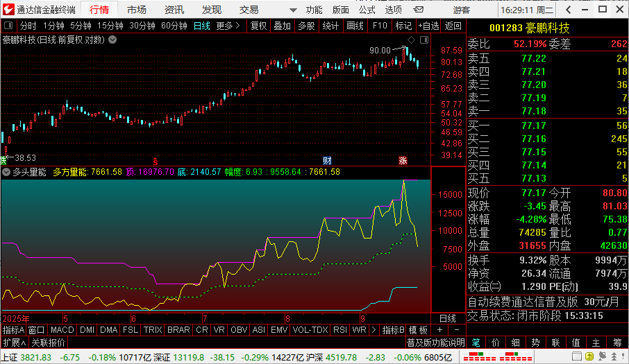This screenshot has height=364, width=629.
Task: Open the 财 financial marker on chart
Action: tap(327, 161)
